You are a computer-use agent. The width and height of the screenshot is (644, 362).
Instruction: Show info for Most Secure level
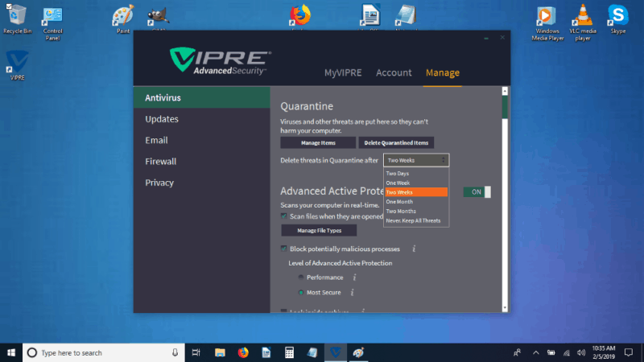click(352, 293)
